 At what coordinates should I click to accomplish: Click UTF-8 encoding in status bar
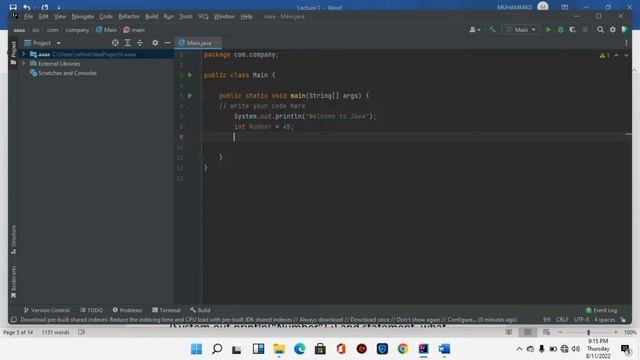click(x=581, y=320)
